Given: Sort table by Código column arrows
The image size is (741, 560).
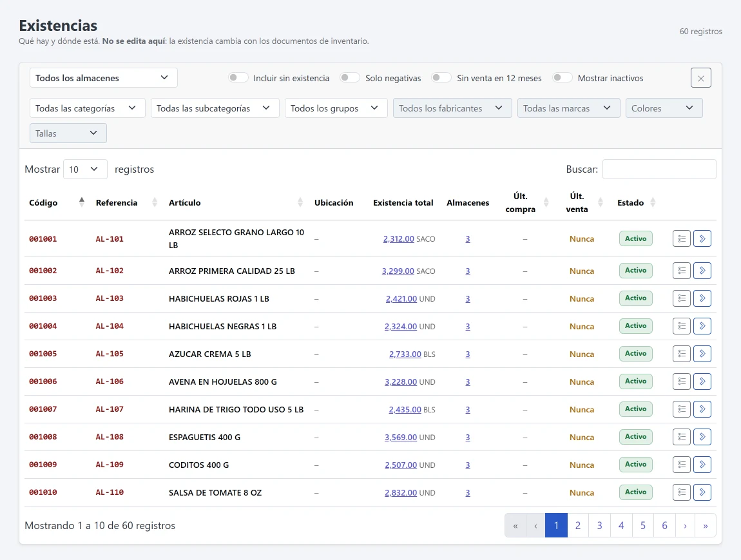Looking at the screenshot, I should click(x=82, y=202).
